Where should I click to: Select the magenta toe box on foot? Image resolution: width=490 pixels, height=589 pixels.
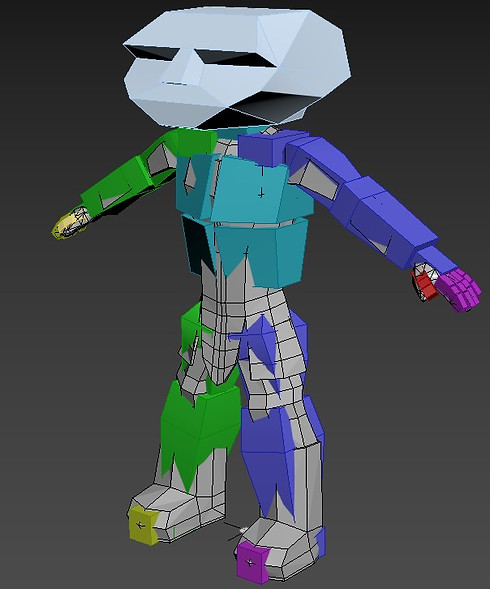pos(252,562)
